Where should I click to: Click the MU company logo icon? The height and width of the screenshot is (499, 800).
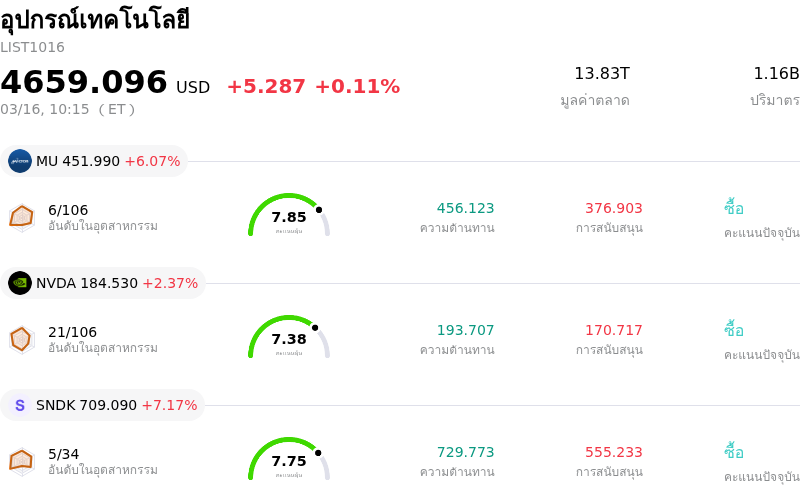point(20,161)
